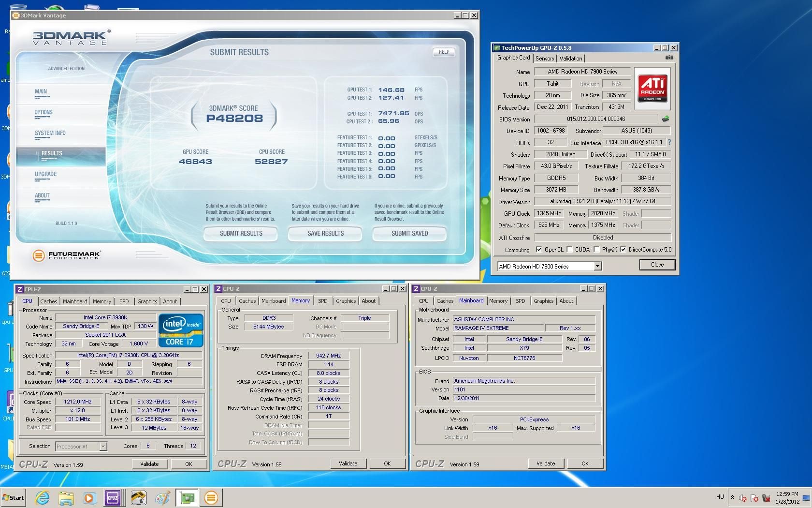812x508 pixels.
Task: Switch to the Sensors tab in GPU-Z
Action: pyautogui.click(x=545, y=58)
